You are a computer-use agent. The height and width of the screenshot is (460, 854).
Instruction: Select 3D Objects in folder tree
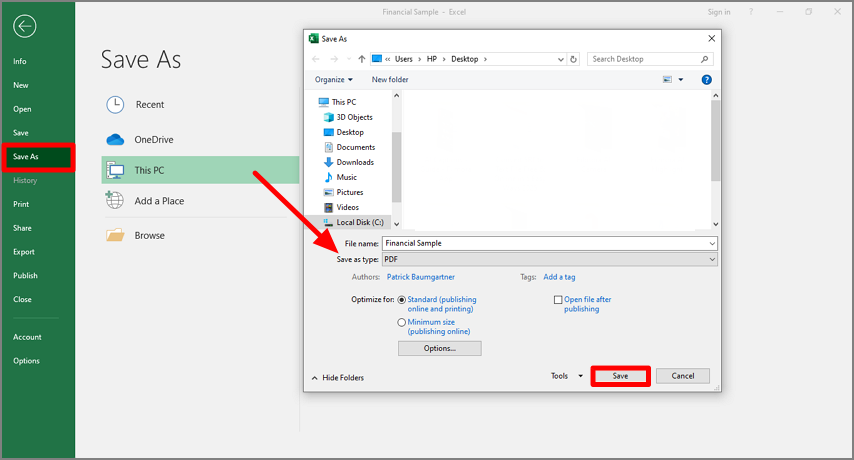pos(348,117)
